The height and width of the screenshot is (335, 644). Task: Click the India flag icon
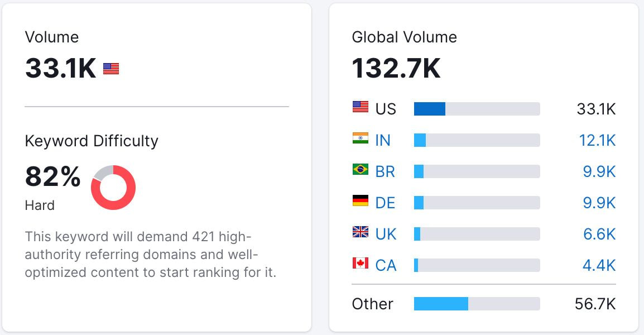point(361,138)
